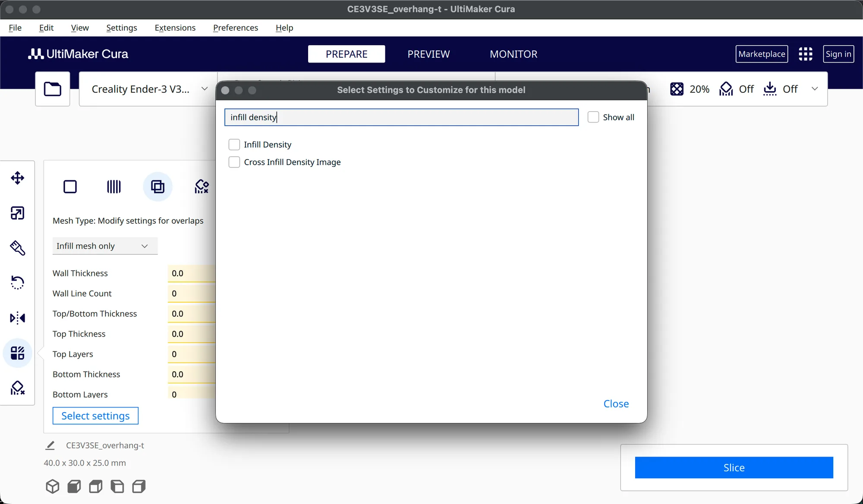Select the Support Blocker tool
Image resolution: width=863 pixels, height=504 pixels.
pyautogui.click(x=17, y=388)
